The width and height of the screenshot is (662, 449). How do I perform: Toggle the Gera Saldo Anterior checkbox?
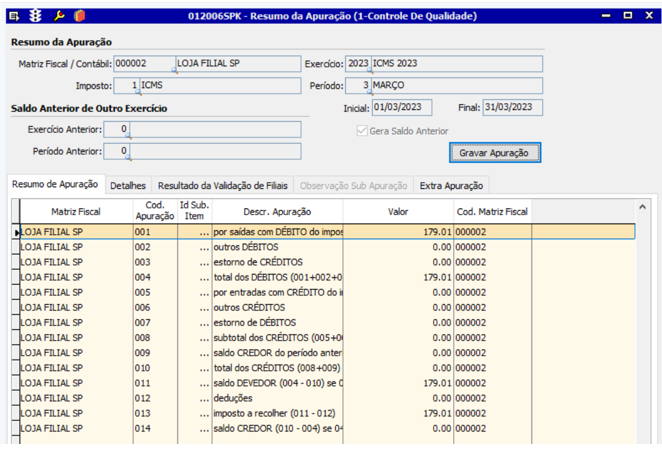(x=363, y=131)
